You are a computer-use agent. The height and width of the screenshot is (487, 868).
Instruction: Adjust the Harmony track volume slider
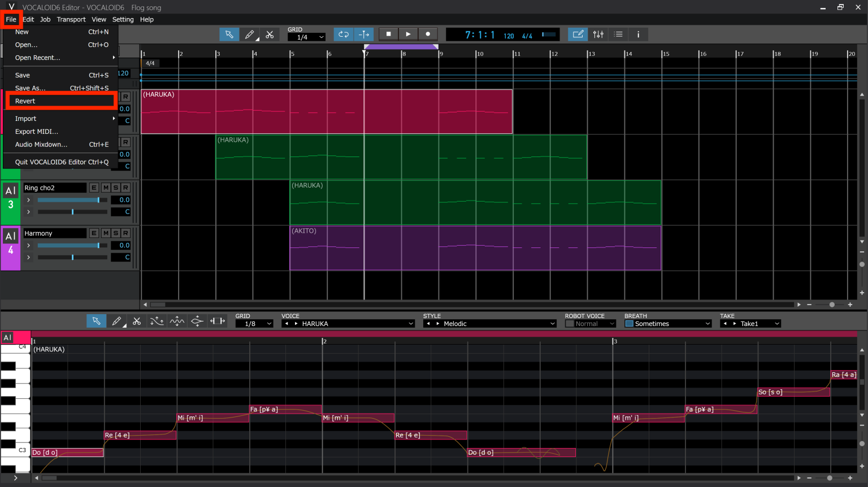click(72, 245)
